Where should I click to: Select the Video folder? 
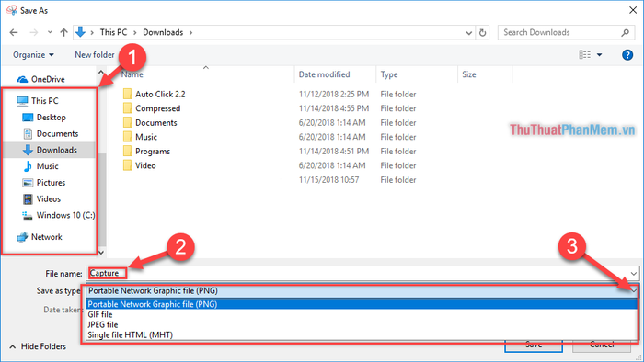pyautogui.click(x=145, y=165)
